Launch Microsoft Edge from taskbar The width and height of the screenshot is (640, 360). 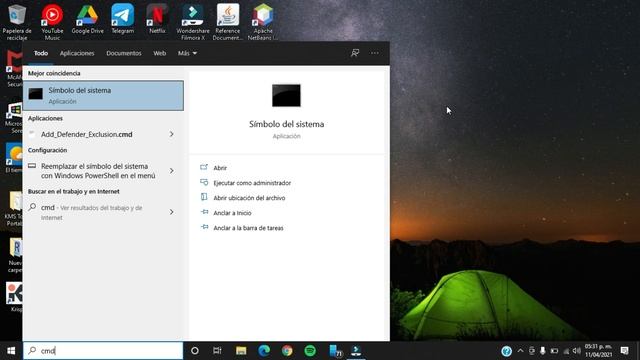pyautogui.click(x=264, y=351)
